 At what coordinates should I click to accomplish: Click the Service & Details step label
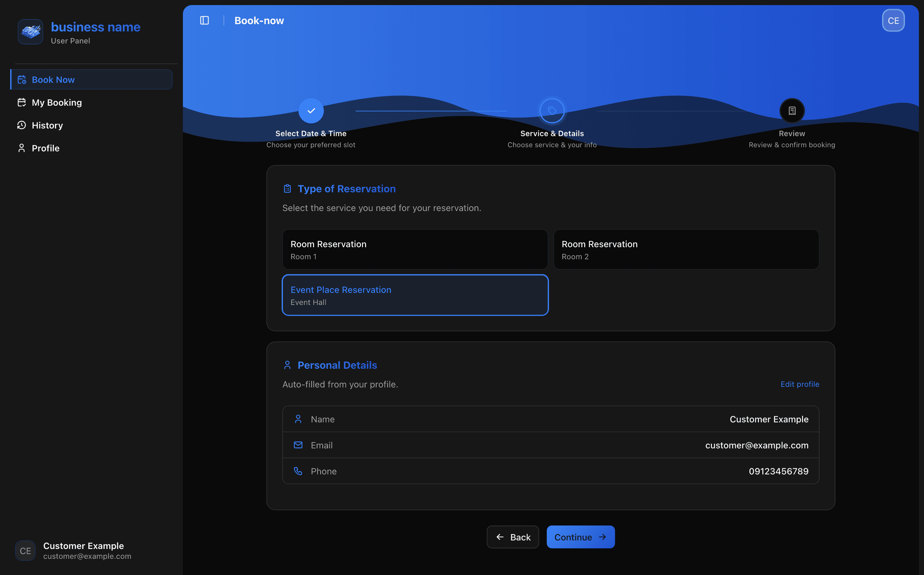point(552,134)
